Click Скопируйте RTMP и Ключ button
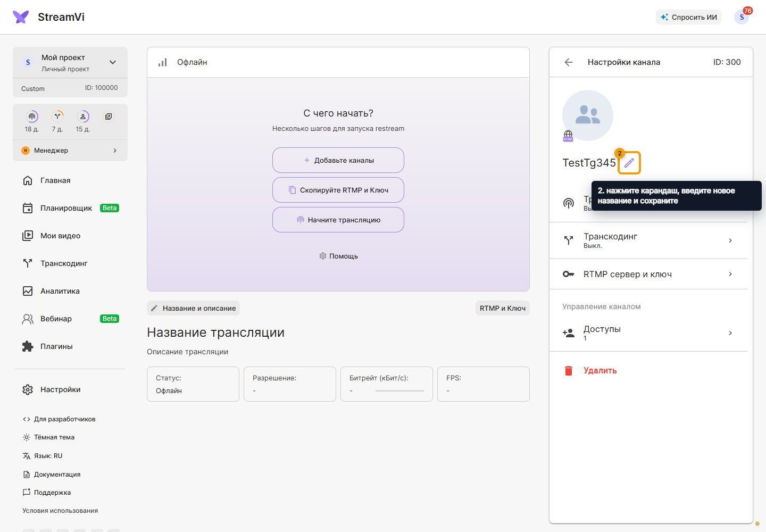This screenshot has width=766, height=532. click(x=338, y=190)
